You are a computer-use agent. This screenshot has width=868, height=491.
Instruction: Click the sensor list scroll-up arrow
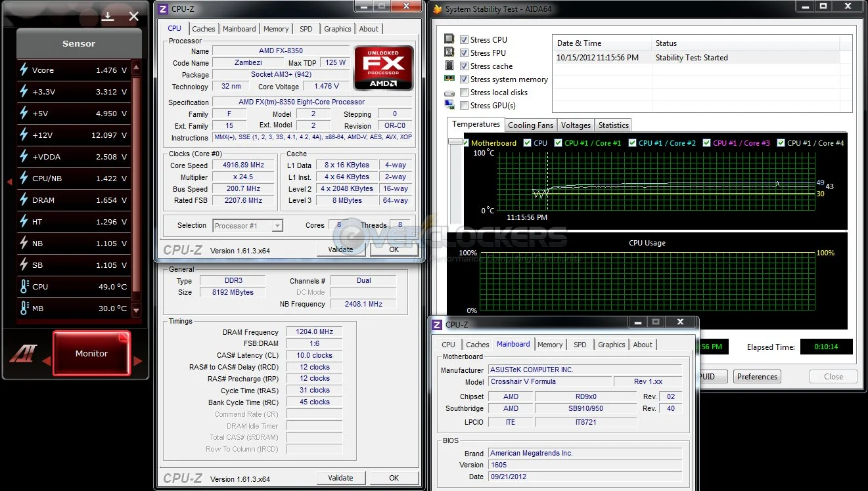(136, 68)
